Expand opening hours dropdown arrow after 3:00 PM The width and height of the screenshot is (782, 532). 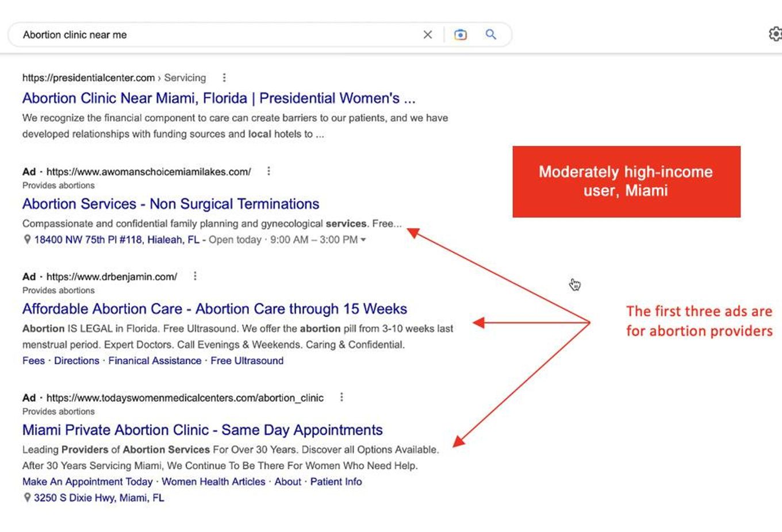[x=363, y=240]
